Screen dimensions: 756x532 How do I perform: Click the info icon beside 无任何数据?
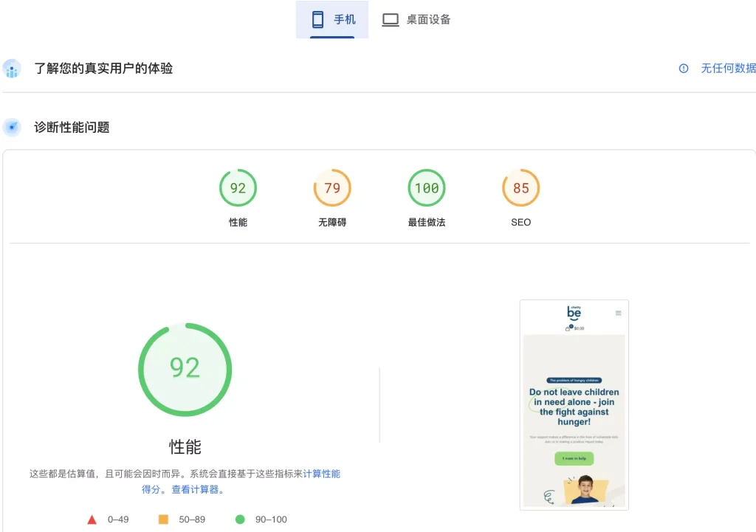(x=683, y=68)
